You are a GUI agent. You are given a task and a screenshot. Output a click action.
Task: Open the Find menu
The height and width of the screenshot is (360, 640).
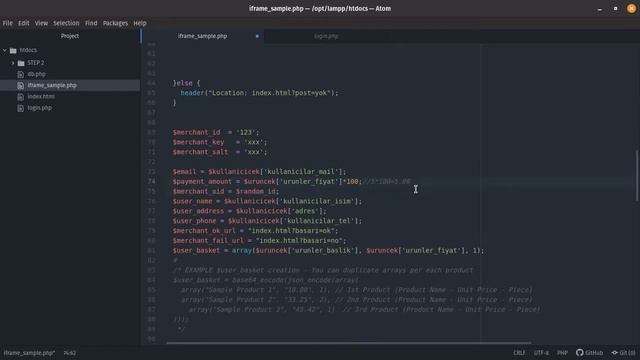(91, 23)
